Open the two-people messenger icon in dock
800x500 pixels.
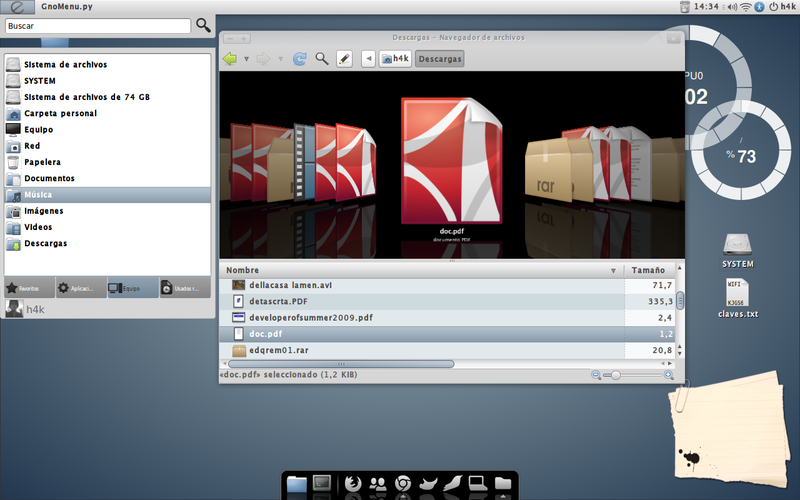pos(378,483)
